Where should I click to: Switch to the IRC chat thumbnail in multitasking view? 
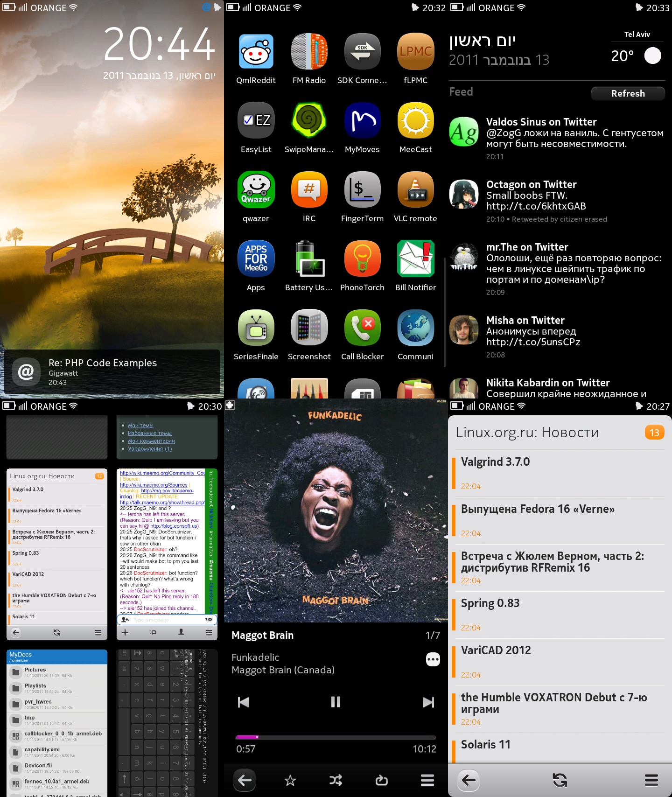[x=167, y=554]
